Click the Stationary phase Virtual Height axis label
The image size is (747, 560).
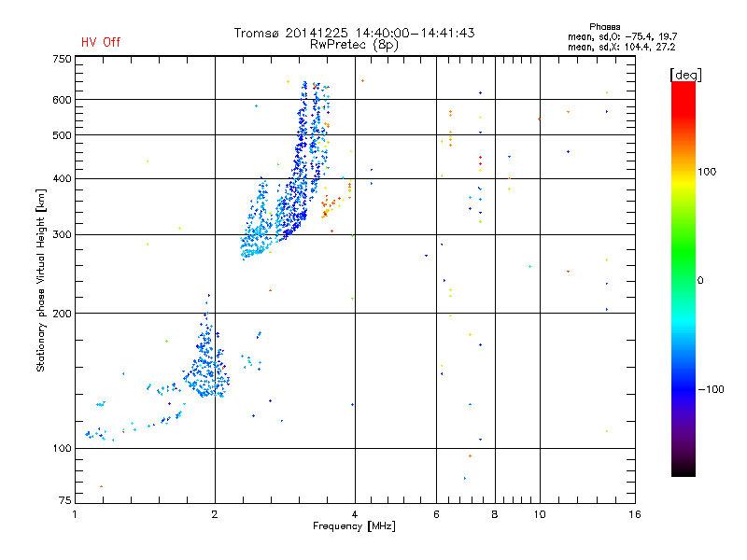(41, 280)
